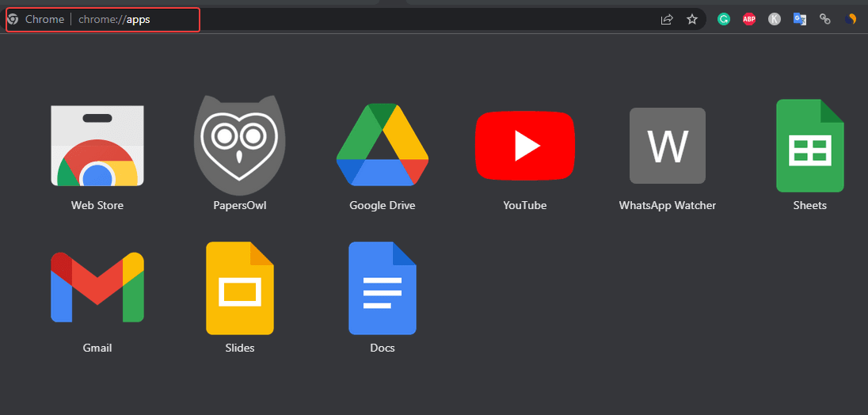The image size is (868, 415).
Task: Click the share page icon in address bar
Action: (x=667, y=19)
